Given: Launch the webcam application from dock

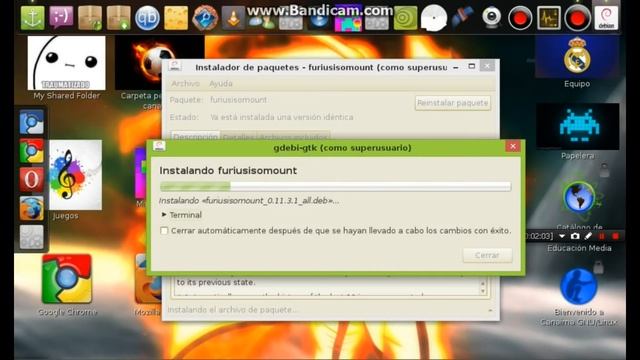Looking at the screenshot, I should click(x=491, y=18).
